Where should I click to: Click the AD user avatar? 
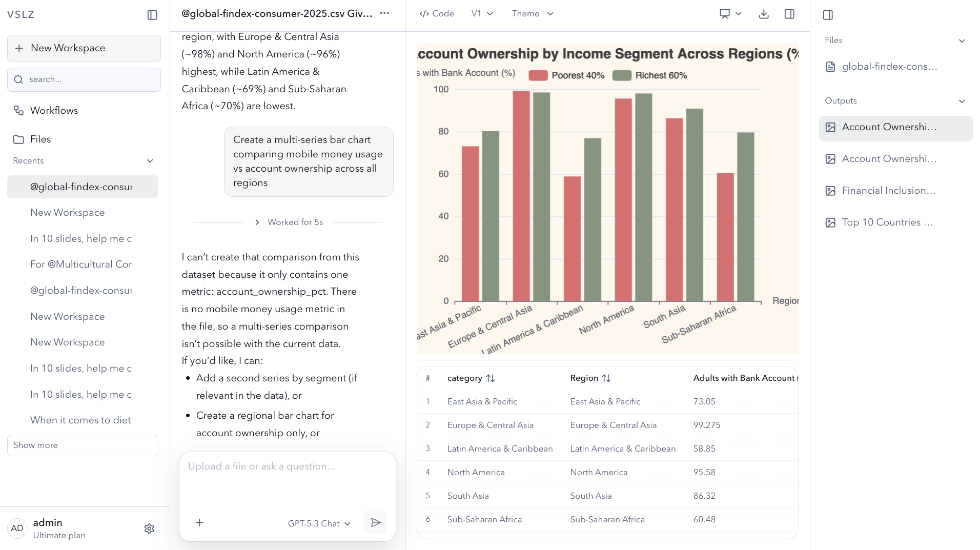coord(17,528)
